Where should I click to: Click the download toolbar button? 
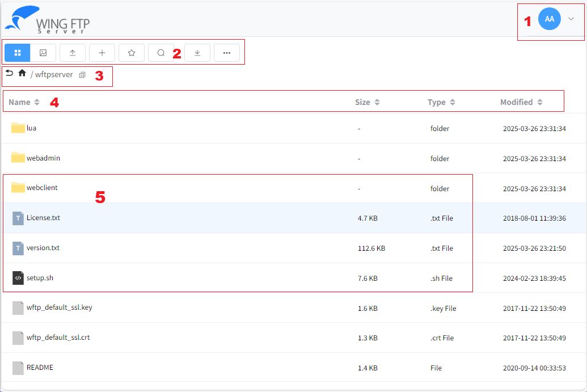coord(197,53)
